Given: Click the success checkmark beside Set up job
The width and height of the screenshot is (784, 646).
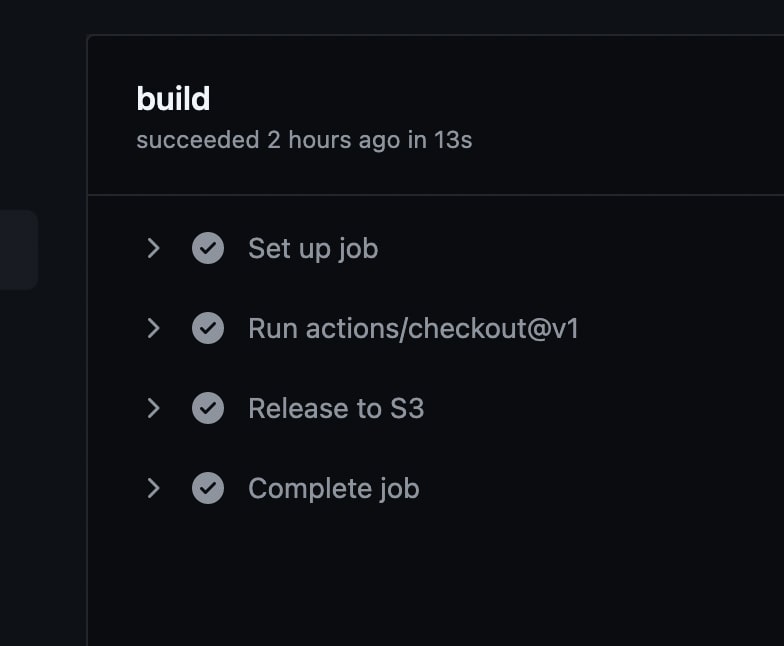Looking at the screenshot, I should (208, 248).
